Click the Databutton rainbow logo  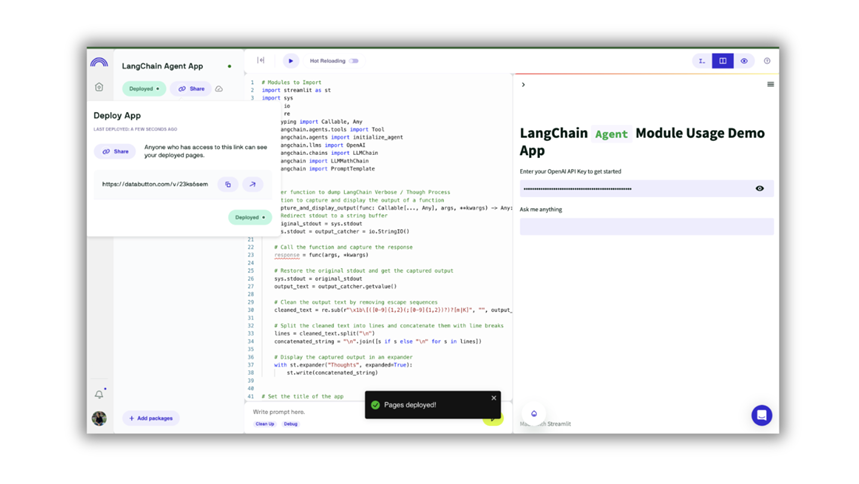pos(99,62)
